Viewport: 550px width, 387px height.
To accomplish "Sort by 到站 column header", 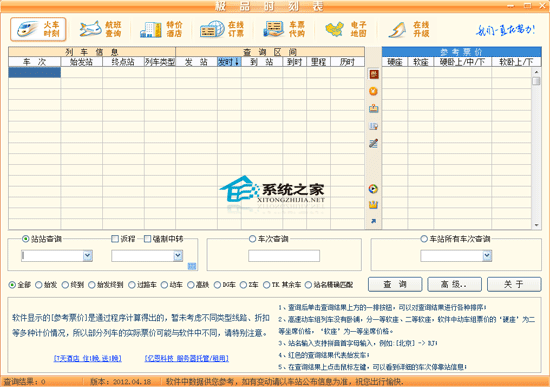I will 262,62.
